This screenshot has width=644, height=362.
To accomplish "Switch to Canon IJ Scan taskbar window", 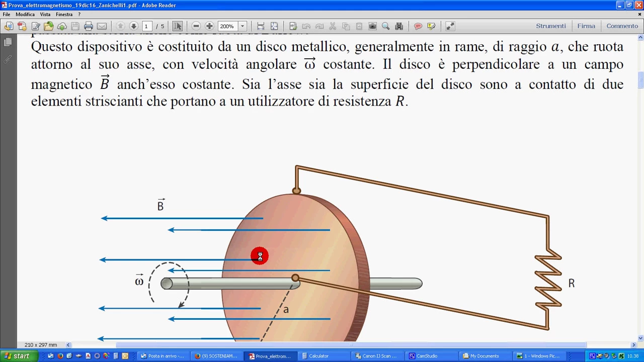I will click(x=378, y=356).
